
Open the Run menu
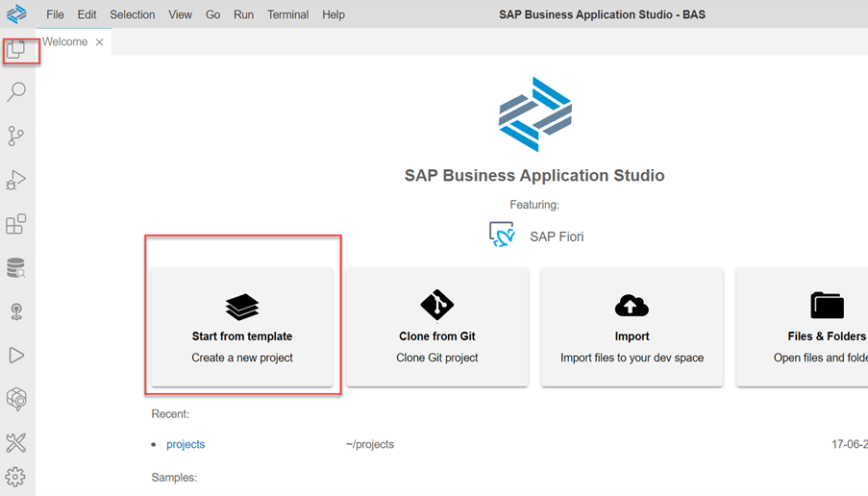[x=243, y=14]
